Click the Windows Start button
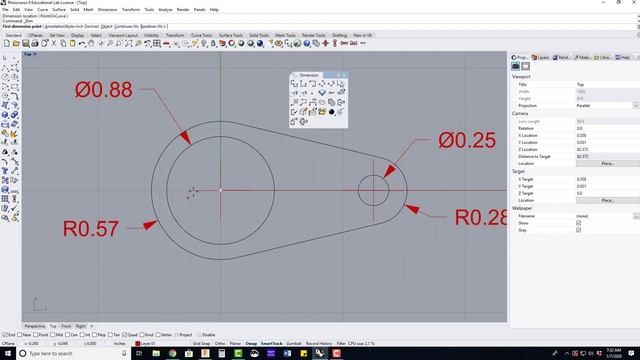This screenshot has width=640, height=360. 8,353
